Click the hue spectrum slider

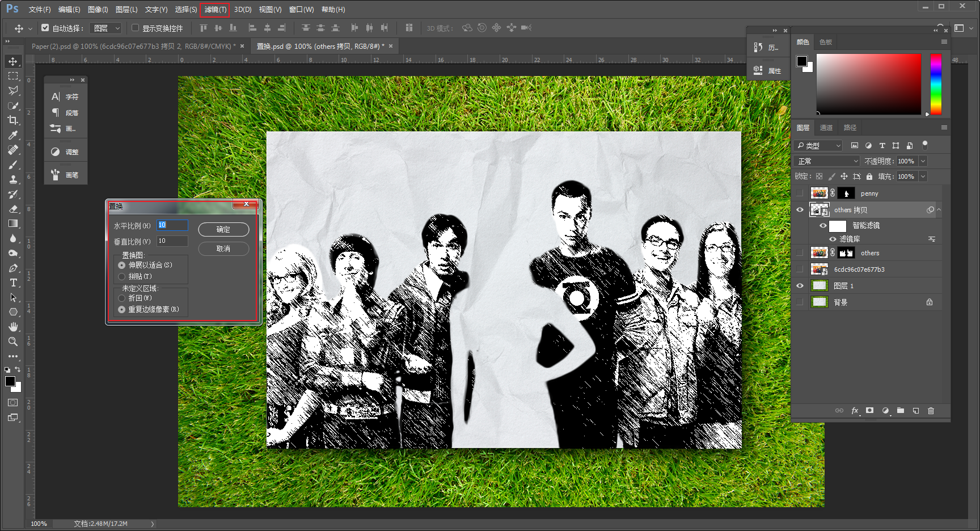point(936,84)
